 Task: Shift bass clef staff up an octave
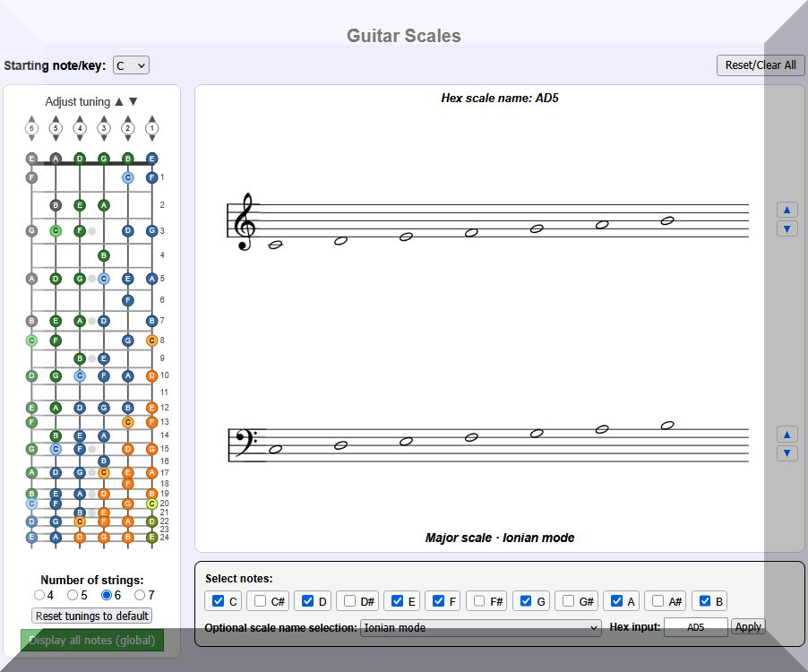(786, 435)
